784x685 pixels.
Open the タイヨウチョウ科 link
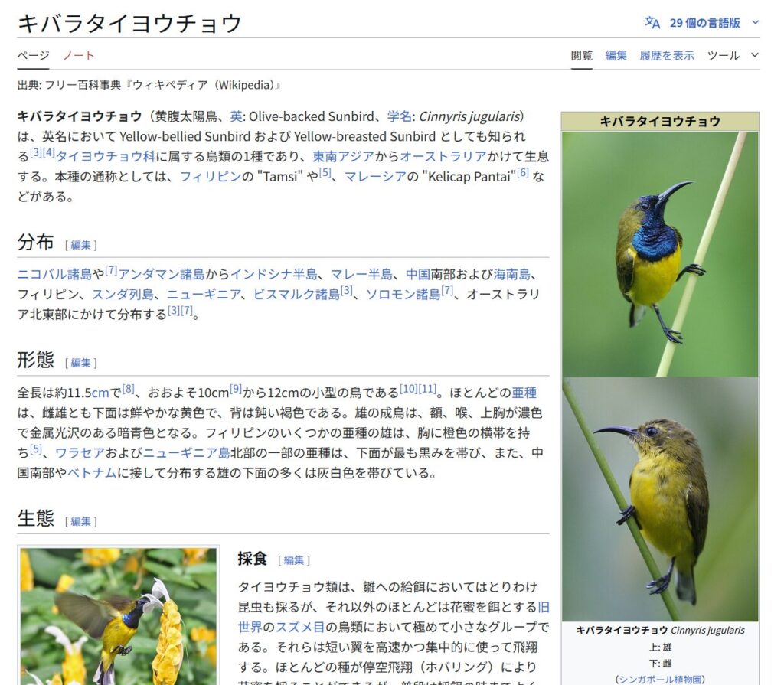click(105, 156)
